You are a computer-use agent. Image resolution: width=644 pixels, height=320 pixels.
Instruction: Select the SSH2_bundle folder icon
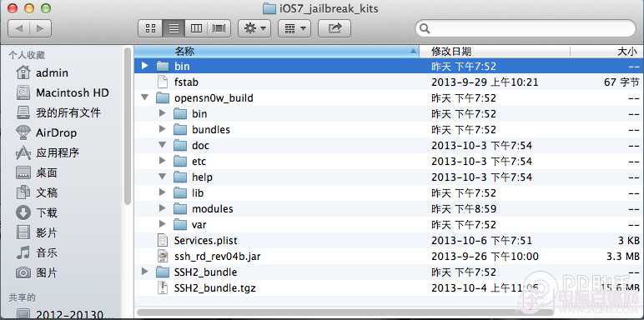[163, 272]
